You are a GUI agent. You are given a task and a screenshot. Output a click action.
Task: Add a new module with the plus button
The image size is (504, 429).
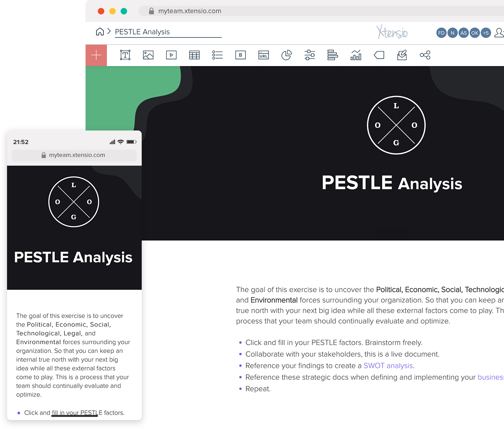pos(96,55)
